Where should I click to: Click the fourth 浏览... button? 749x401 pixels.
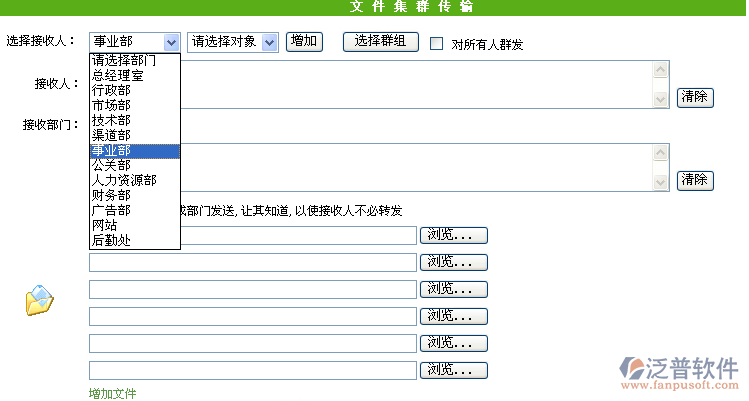(x=454, y=316)
